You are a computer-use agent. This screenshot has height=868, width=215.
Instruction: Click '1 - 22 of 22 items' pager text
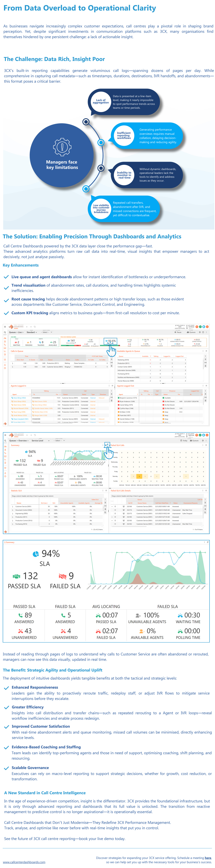point(97,529)
